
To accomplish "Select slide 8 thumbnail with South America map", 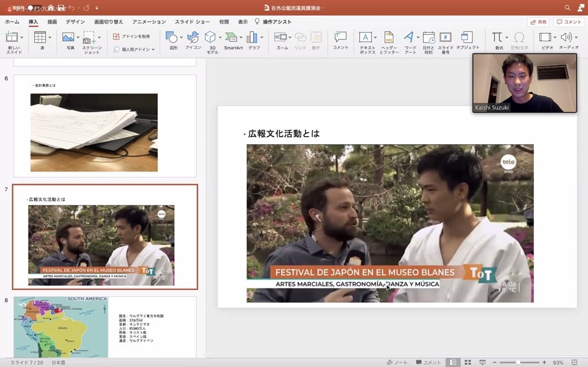I will [x=105, y=327].
